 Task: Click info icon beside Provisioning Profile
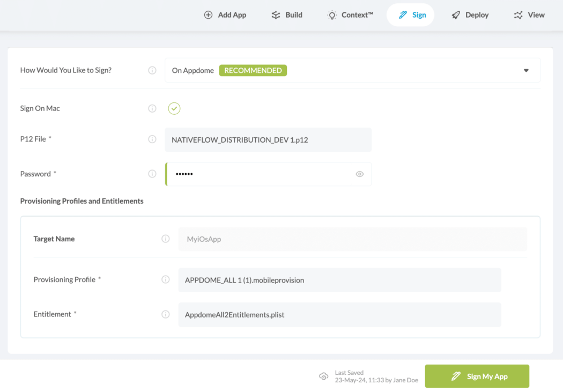click(166, 280)
